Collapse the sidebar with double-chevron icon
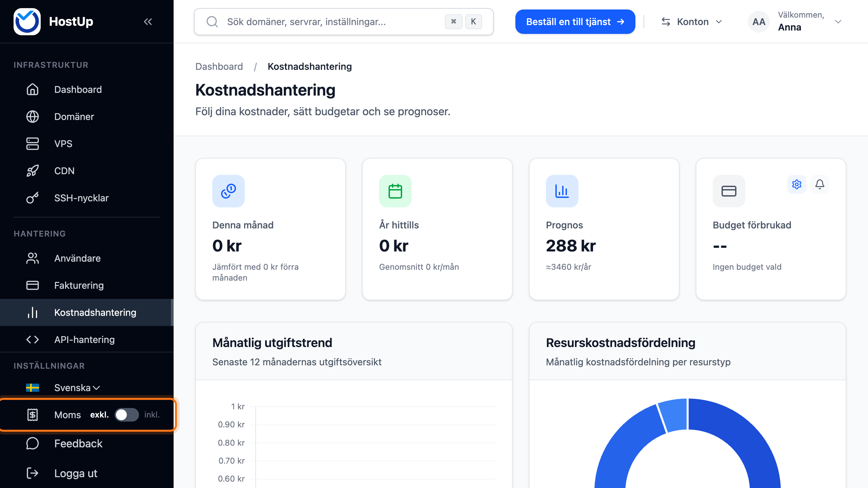The image size is (868, 488). pos(148,22)
